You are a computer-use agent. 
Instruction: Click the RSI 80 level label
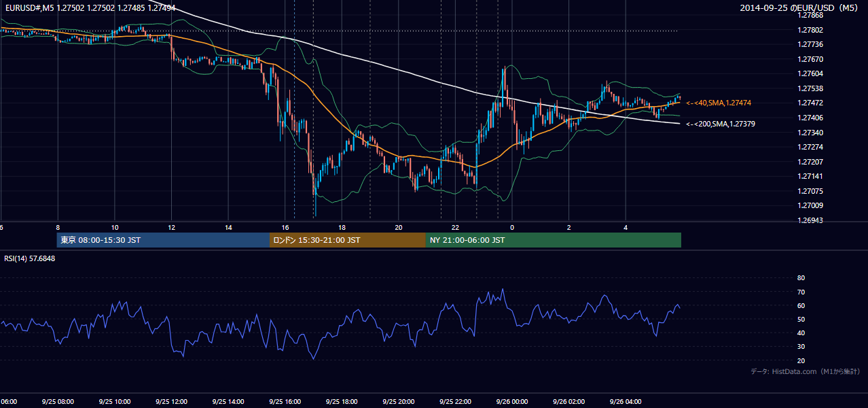click(801, 278)
